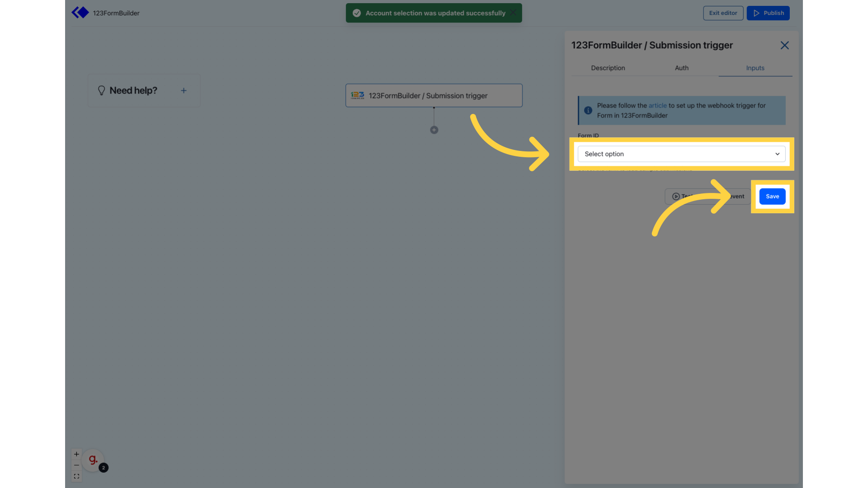Zoom out on the canvas with minus control
This screenshot has height=488, width=868.
(x=76, y=465)
